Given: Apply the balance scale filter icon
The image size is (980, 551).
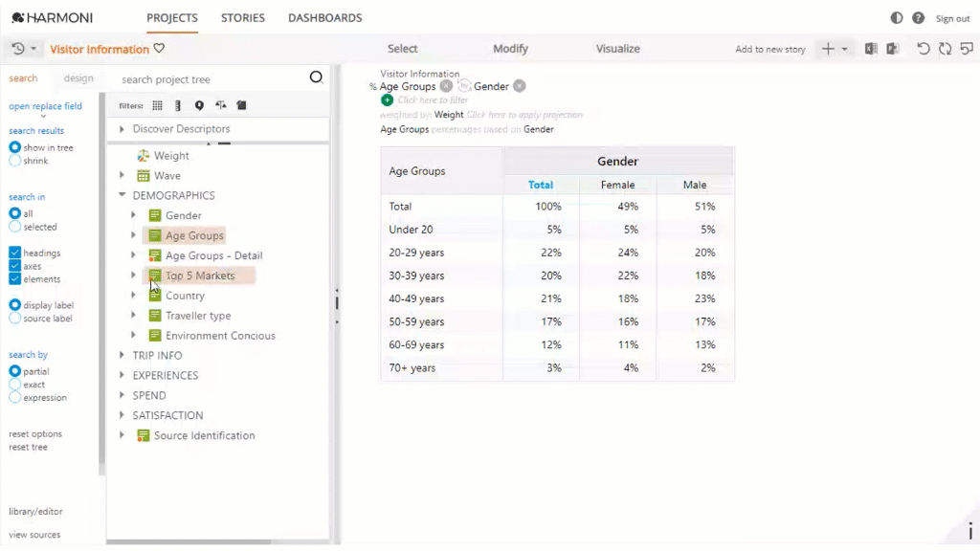Looking at the screenshot, I should tap(221, 105).
